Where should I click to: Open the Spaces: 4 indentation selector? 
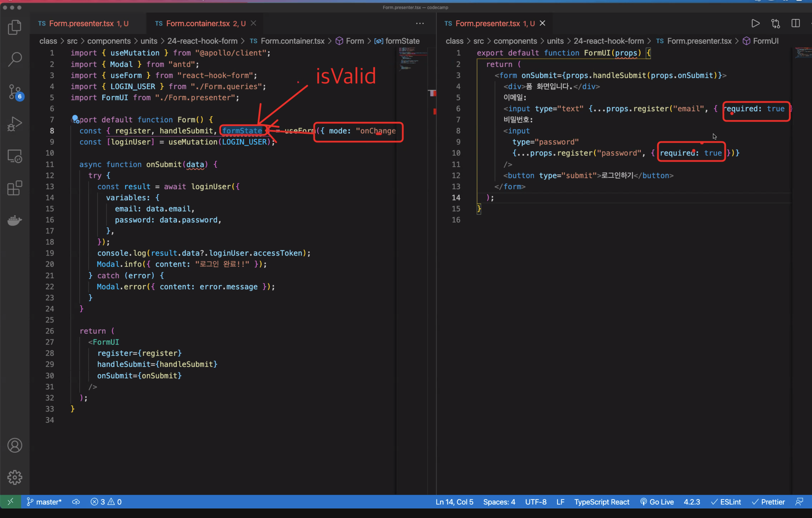pos(499,502)
